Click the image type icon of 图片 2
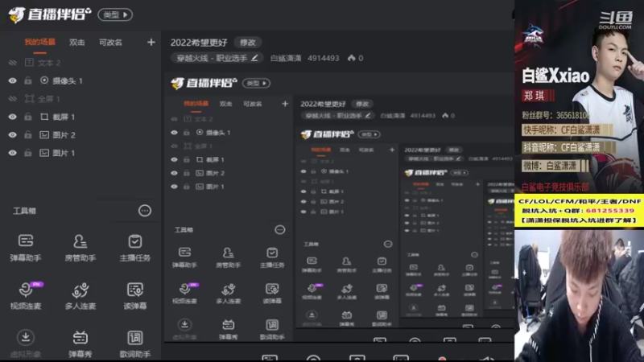 click(44, 134)
